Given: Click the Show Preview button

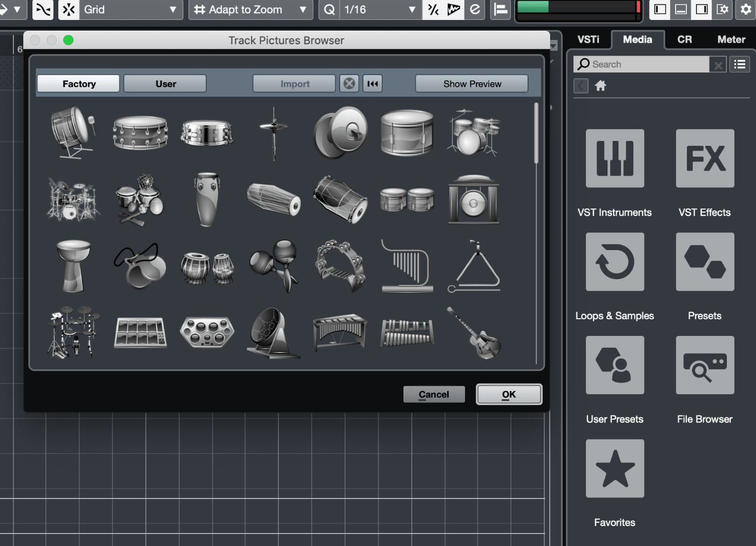Looking at the screenshot, I should (472, 84).
